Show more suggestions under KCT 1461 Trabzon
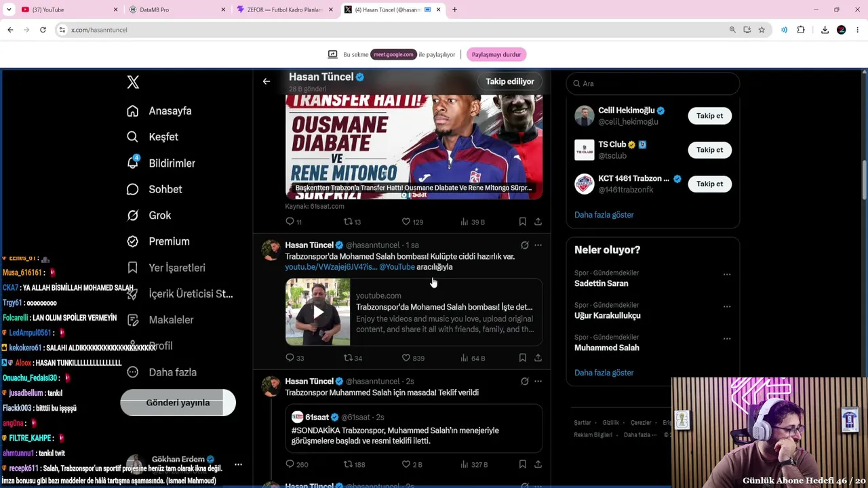The height and width of the screenshot is (488, 868). 604,215
